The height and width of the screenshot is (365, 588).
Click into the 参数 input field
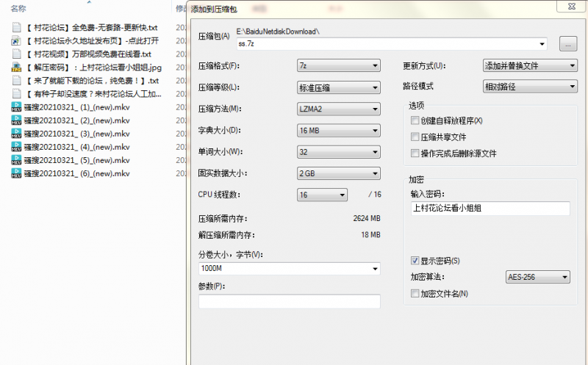pyautogui.click(x=289, y=302)
